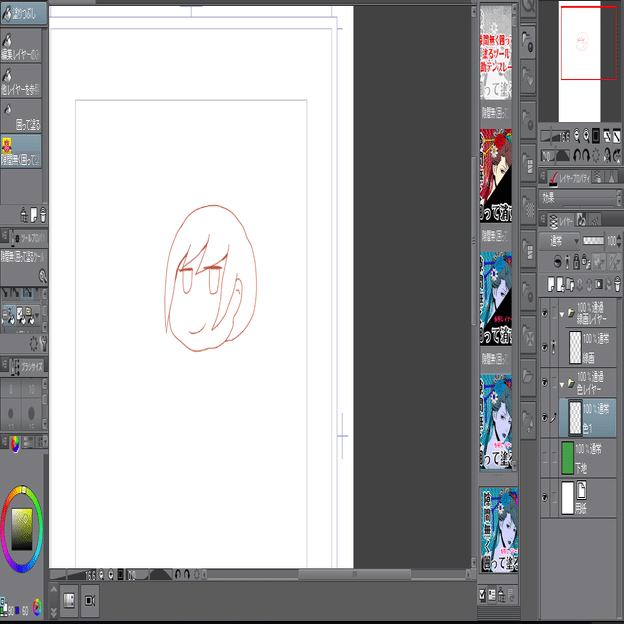Click zoom out icon in navigator panel

pyautogui.click(x=577, y=136)
